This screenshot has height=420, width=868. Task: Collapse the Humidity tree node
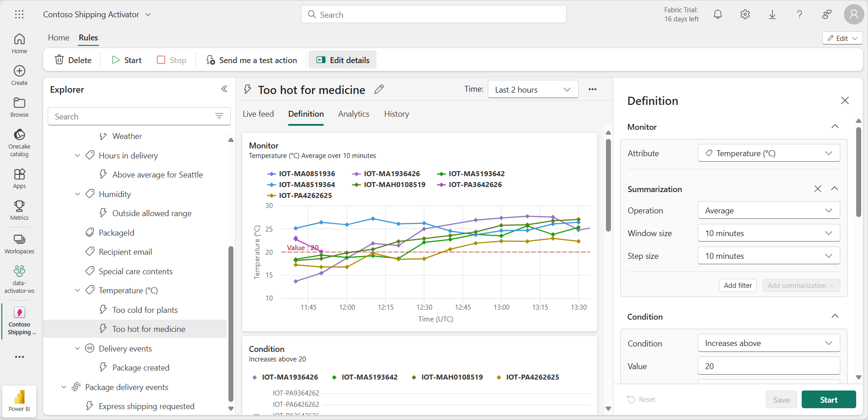(x=77, y=194)
